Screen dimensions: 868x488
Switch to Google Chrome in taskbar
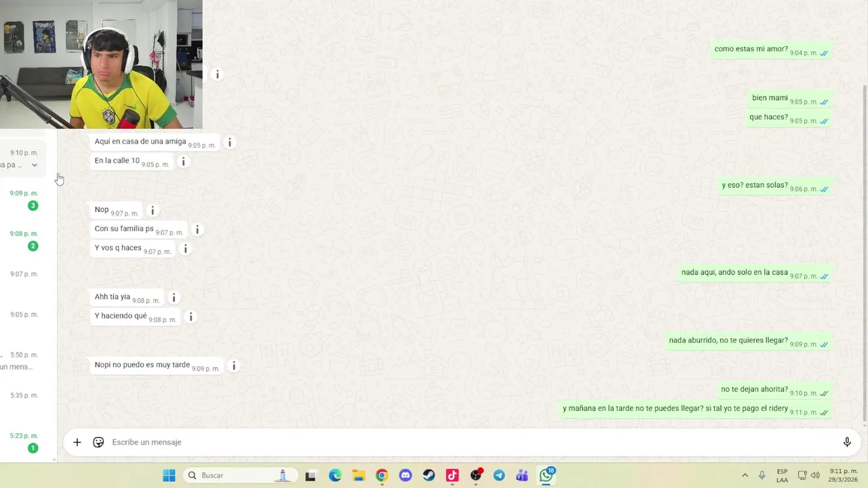pyautogui.click(x=382, y=475)
